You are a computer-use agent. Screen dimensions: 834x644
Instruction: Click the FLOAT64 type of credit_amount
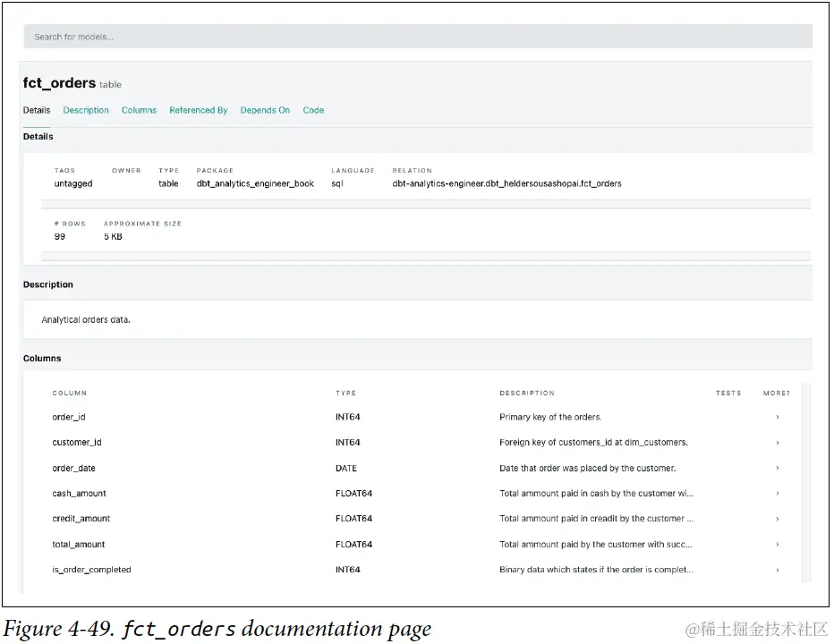coord(353,519)
